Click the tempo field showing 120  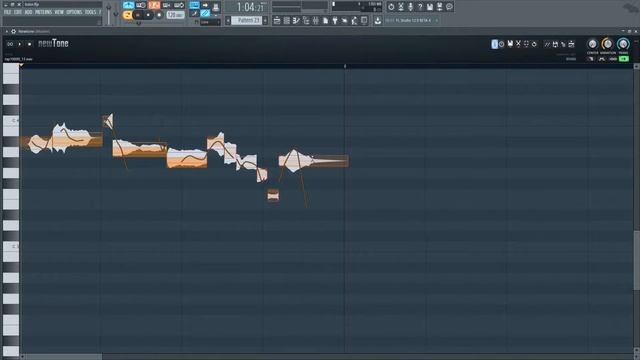coord(176,15)
